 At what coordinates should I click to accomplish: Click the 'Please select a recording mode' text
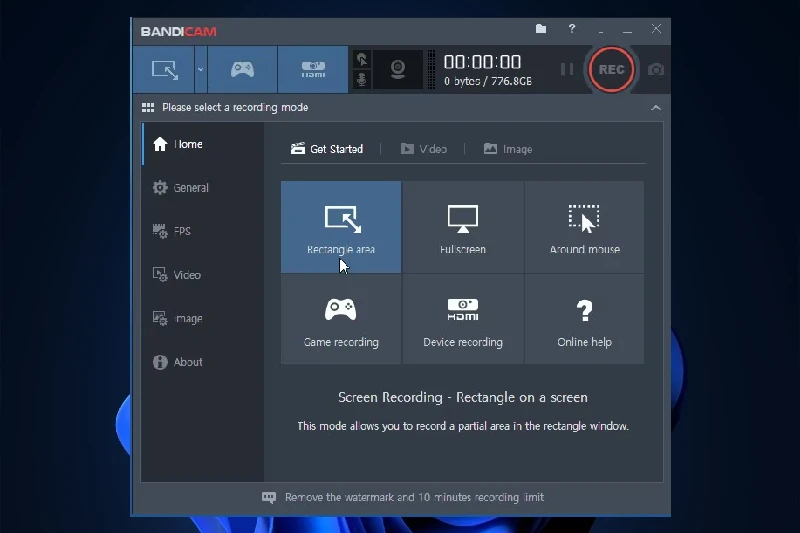[x=235, y=107]
